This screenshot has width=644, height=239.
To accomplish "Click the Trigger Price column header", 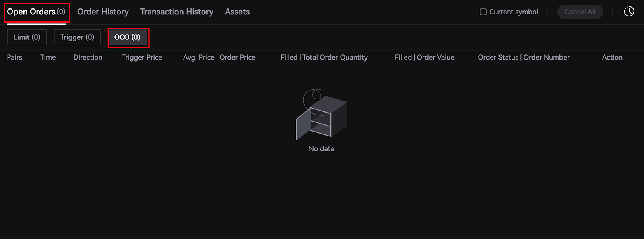I will point(142,58).
